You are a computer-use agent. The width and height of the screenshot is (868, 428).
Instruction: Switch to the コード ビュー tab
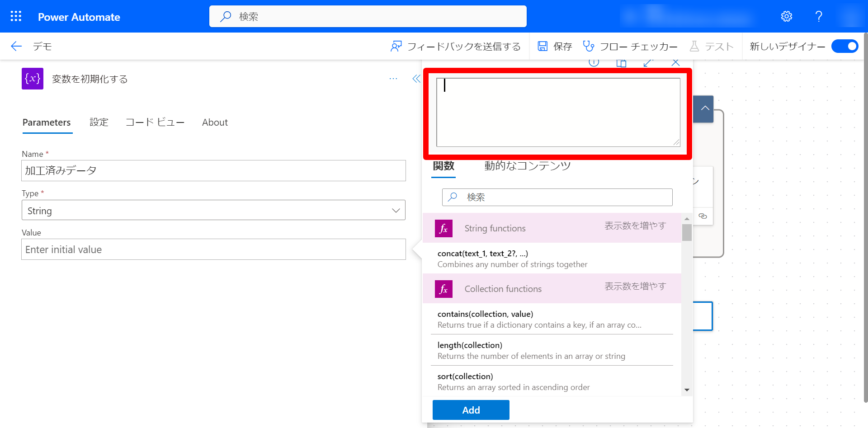tap(155, 122)
